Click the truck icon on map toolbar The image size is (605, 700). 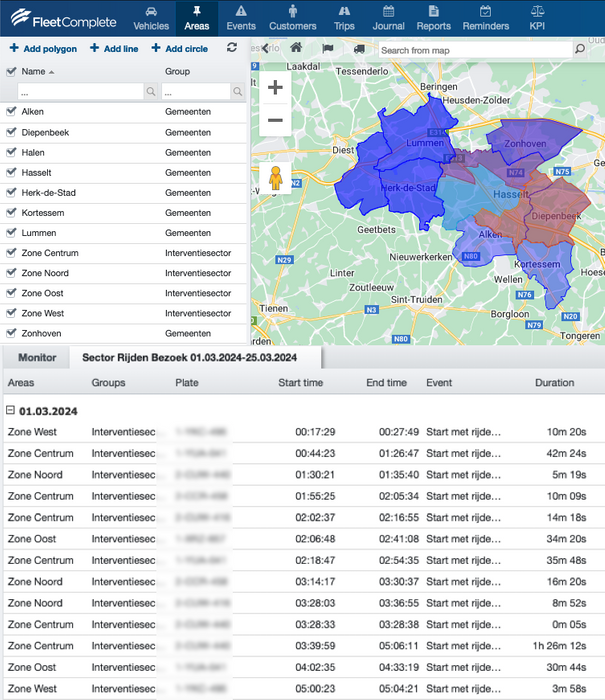point(360,48)
